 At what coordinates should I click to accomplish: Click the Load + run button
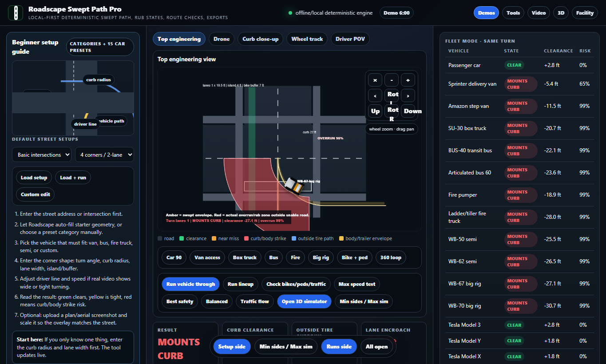[x=73, y=178]
